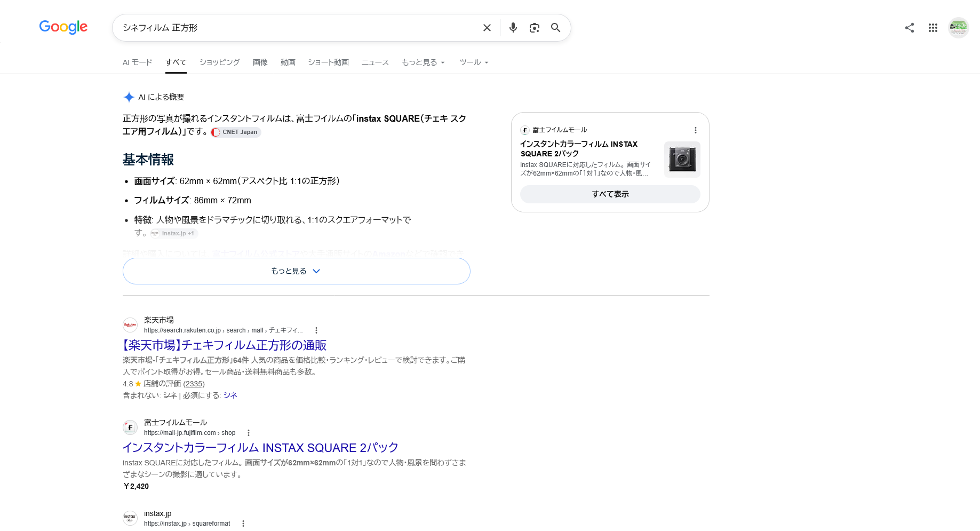Image resolution: width=980 pixels, height=531 pixels.
Task: Switch to the ショッピング tab
Action: tap(220, 62)
